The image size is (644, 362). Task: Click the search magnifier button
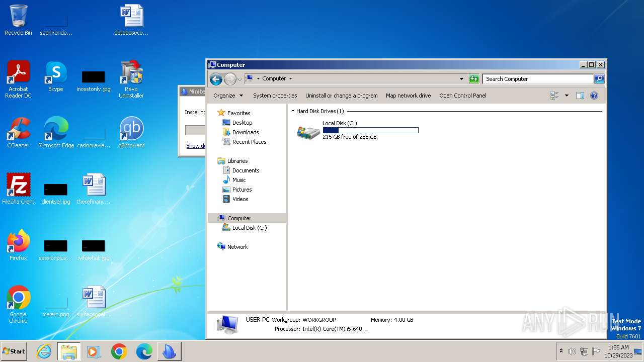(599, 79)
